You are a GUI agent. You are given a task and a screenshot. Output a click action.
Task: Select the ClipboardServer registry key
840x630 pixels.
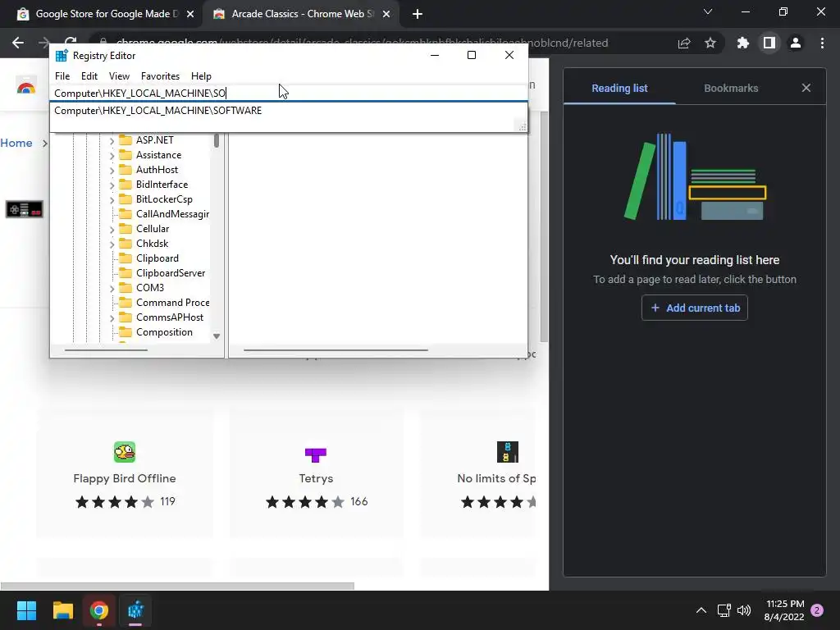(x=171, y=273)
